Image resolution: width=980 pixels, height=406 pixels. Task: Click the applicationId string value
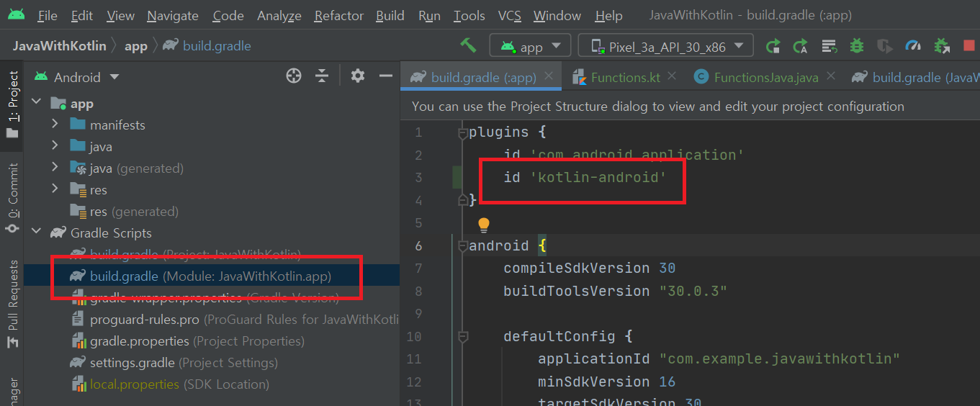coord(780,358)
